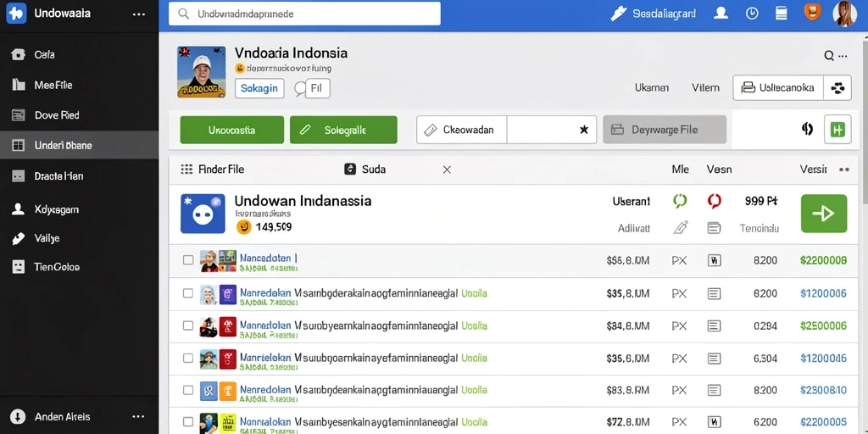Click the Usltecanoika printer button
The image size is (868, 434).
click(778, 87)
